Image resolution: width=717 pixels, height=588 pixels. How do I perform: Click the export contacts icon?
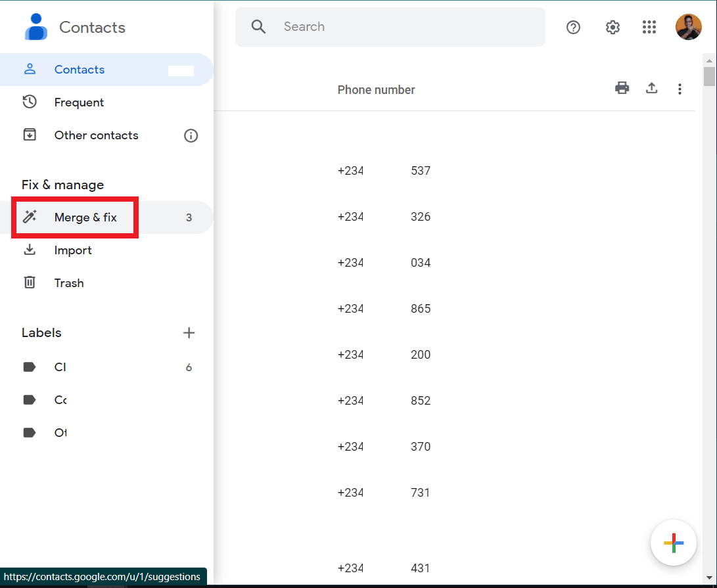(651, 88)
